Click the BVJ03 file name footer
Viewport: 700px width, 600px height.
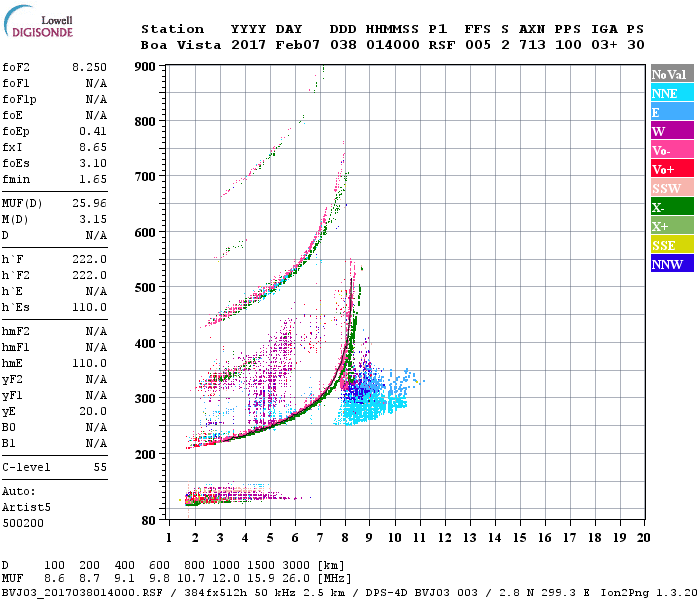pyautogui.click(x=82, y=593)
